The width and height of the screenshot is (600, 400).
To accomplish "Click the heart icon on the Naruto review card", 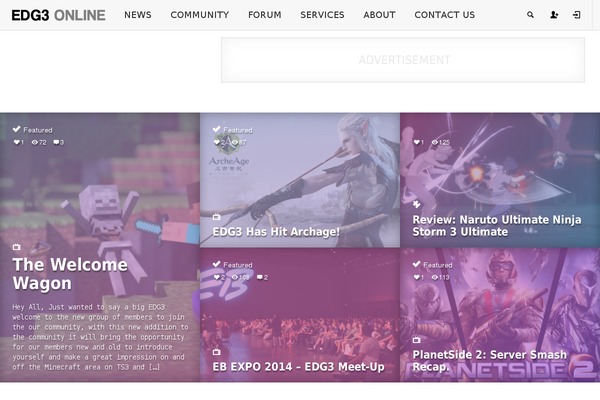I will [x=417, y=142].
